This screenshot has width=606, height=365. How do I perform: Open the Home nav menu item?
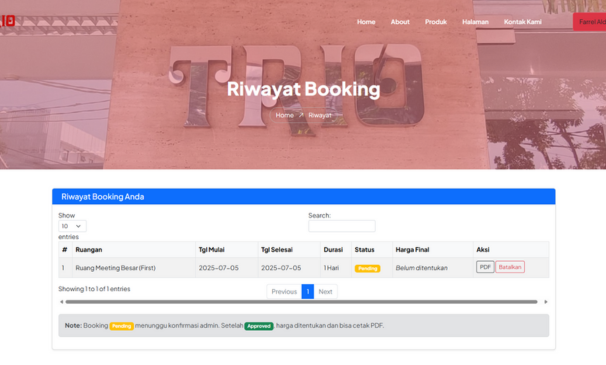click(x=366, y=22)
